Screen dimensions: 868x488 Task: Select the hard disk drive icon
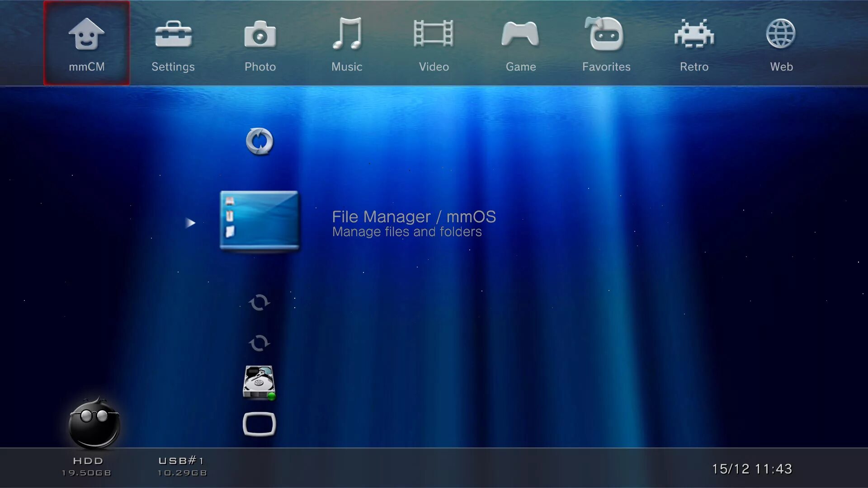click(x=259, y=383)
